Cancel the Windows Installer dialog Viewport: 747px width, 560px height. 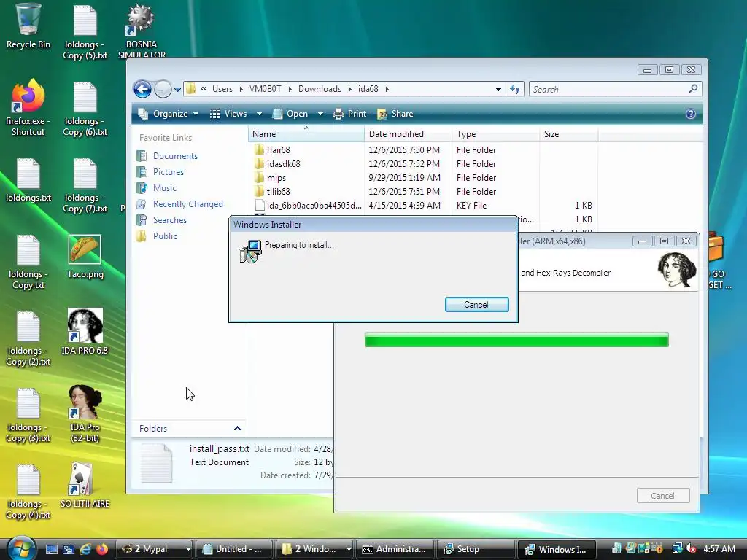(477, 305)
